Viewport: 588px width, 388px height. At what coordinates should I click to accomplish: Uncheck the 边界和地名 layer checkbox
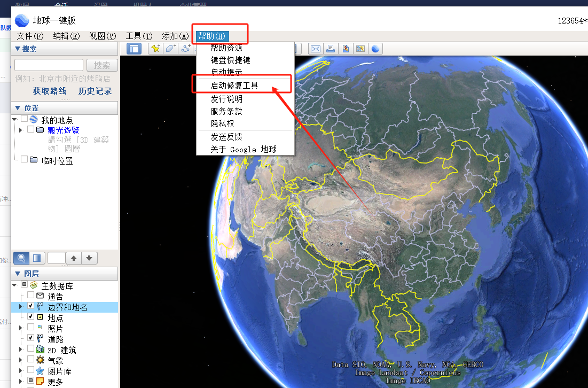(31, 306)
